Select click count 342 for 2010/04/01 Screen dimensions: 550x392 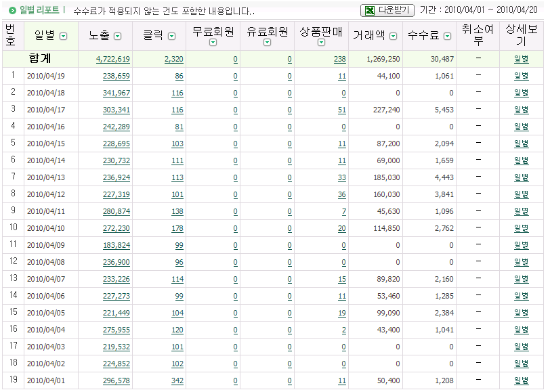click(x=177, y=381)
